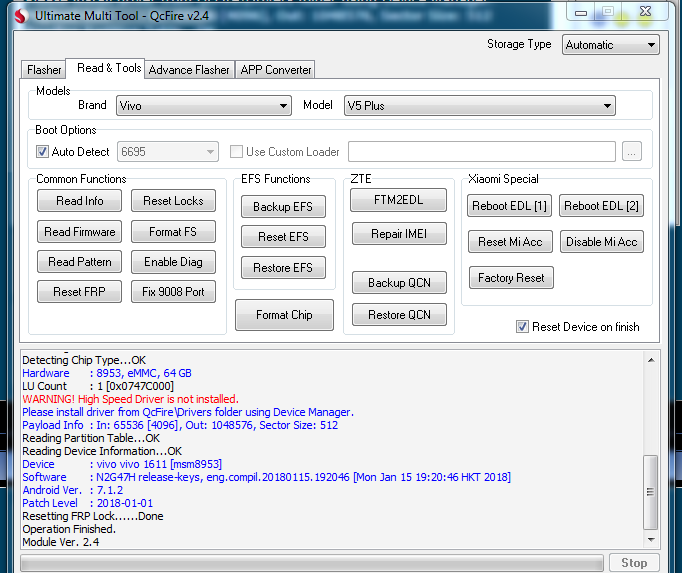Click the 'Android Ver. : 7.1.2' log line
This screenshot has height=573, width=682.
[73, 490]
